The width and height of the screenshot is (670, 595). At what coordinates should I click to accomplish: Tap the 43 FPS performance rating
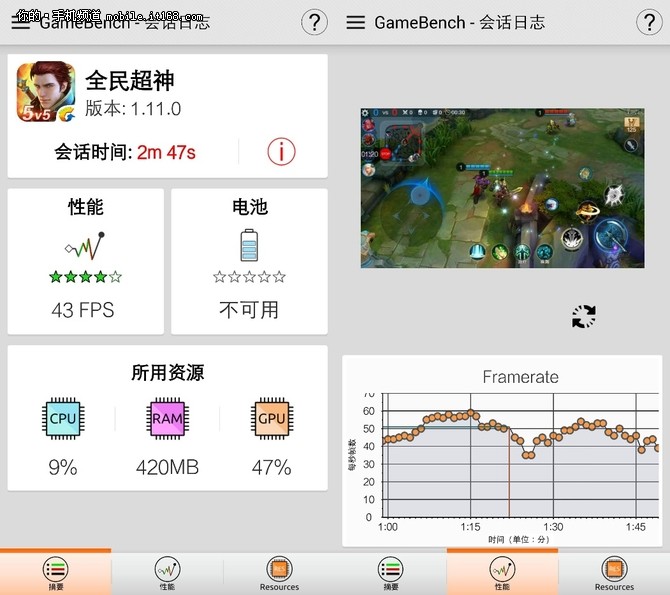pos(83,309)
